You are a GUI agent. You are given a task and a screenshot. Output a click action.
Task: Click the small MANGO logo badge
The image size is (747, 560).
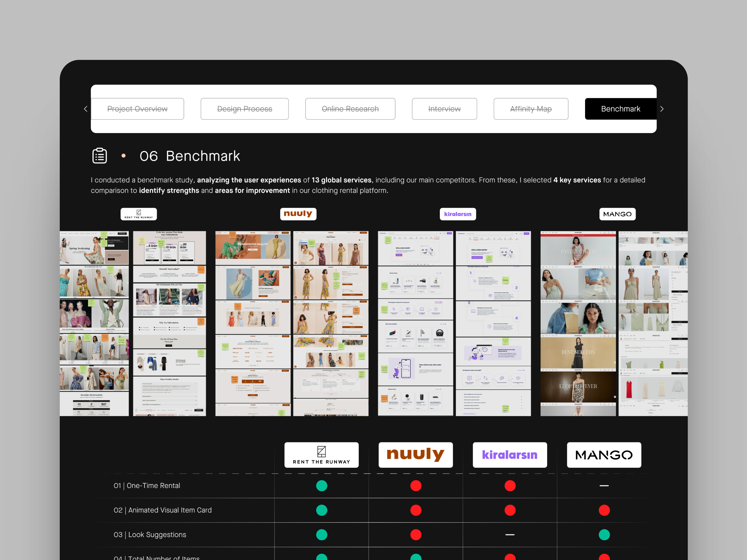pos(617,214)
